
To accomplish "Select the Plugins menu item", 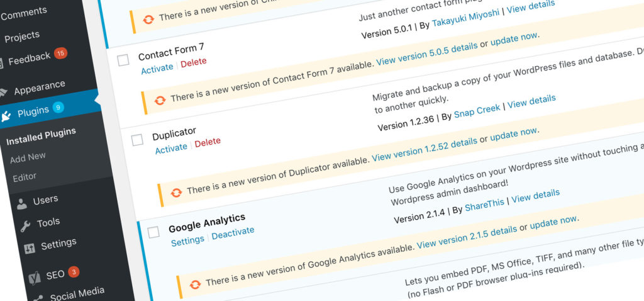I will 33,112.
